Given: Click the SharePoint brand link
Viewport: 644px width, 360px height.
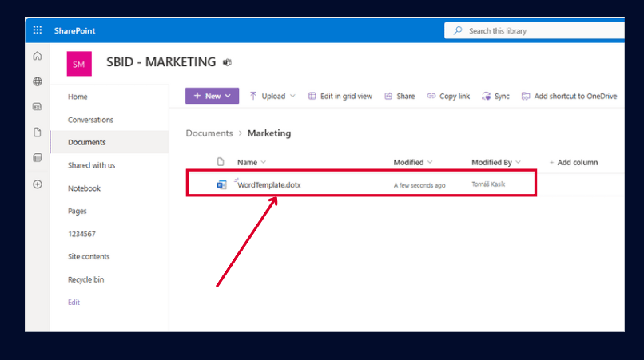Looking at the screenshot, I should (75, 31).
